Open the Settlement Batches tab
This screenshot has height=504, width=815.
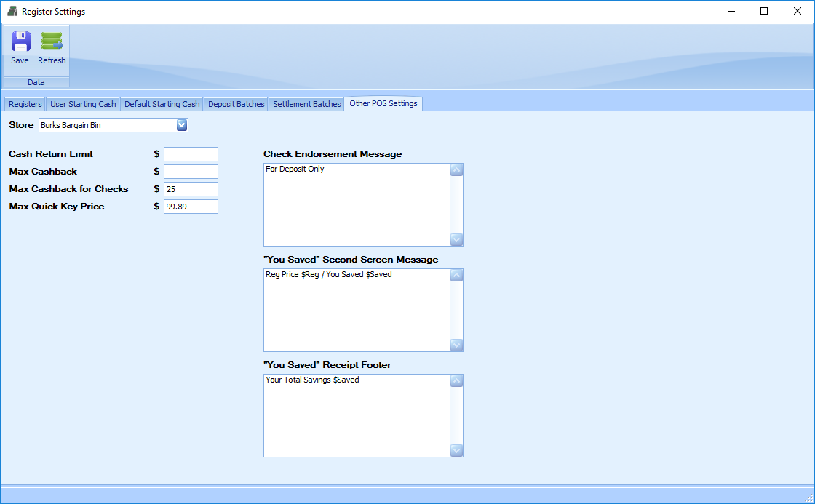pyautogui.click(x=306, y=104)
